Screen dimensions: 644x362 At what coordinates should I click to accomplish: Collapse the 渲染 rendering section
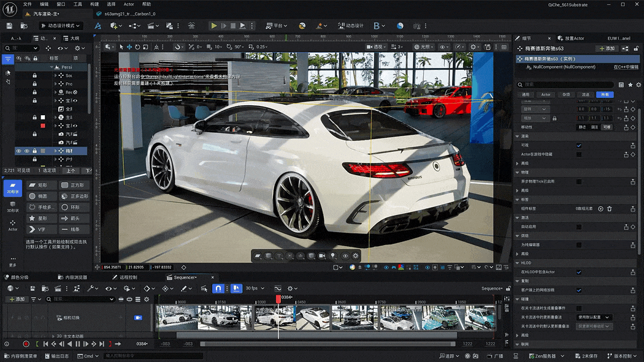click(518, 136)
